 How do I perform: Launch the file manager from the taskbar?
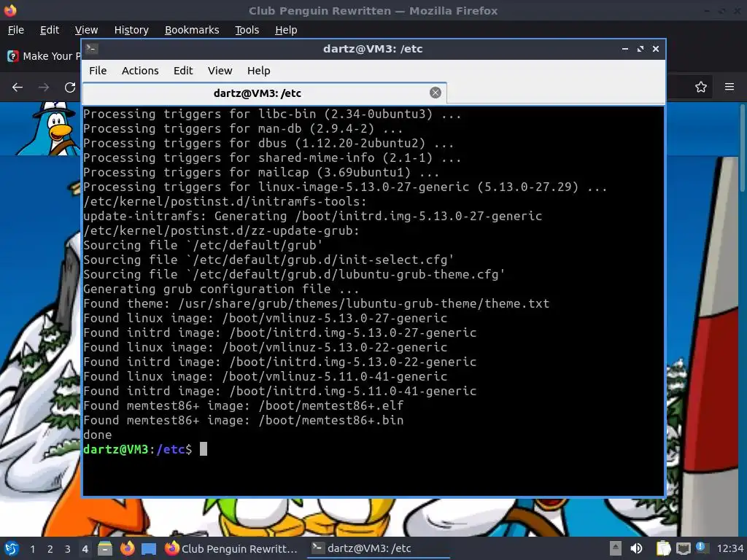click(x=105, y=548)
